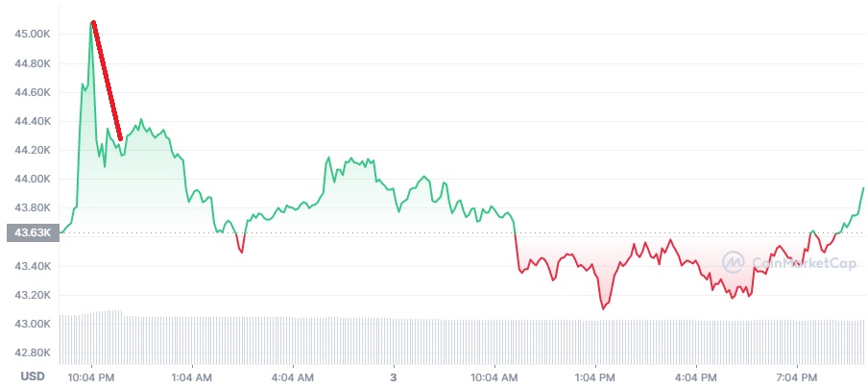Click the CoinMarketCap watermark text
868x388 pixels.
tap(804, 262)
